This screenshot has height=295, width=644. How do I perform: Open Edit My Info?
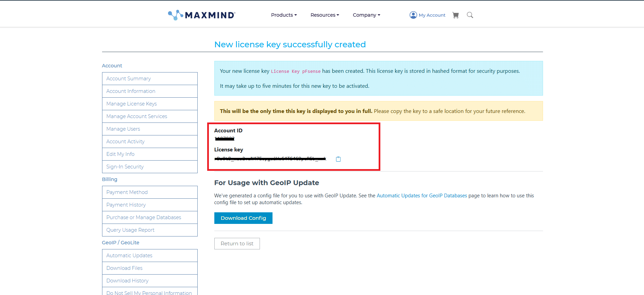(150, 154)
